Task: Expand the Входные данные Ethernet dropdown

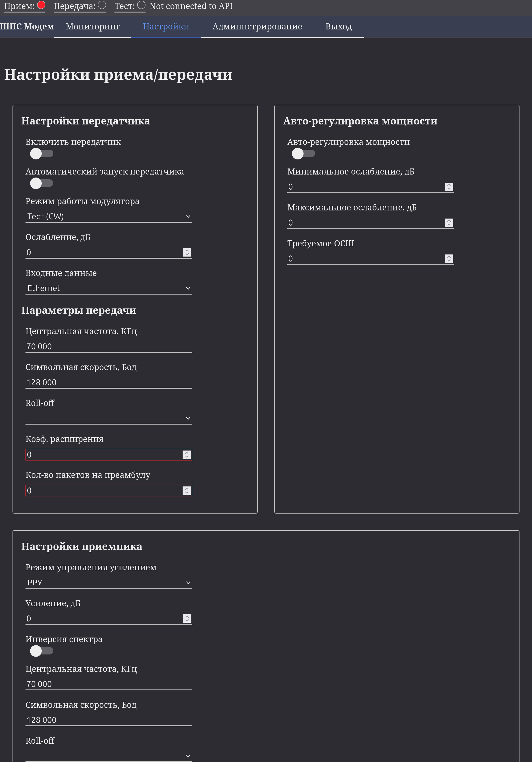Action: click(x=108, y=288)
